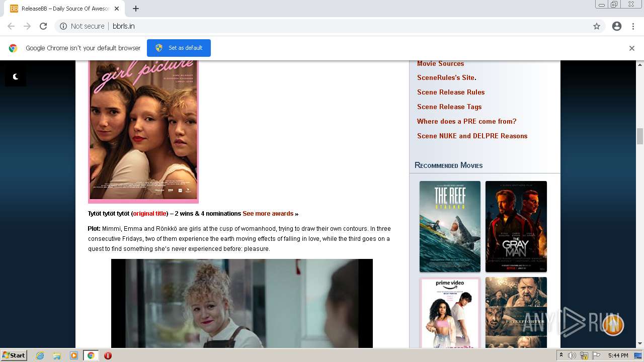This screenshot has height=362, width=644.
Task: Set Chrome as default browser
Action: click(x=179, y=48)
